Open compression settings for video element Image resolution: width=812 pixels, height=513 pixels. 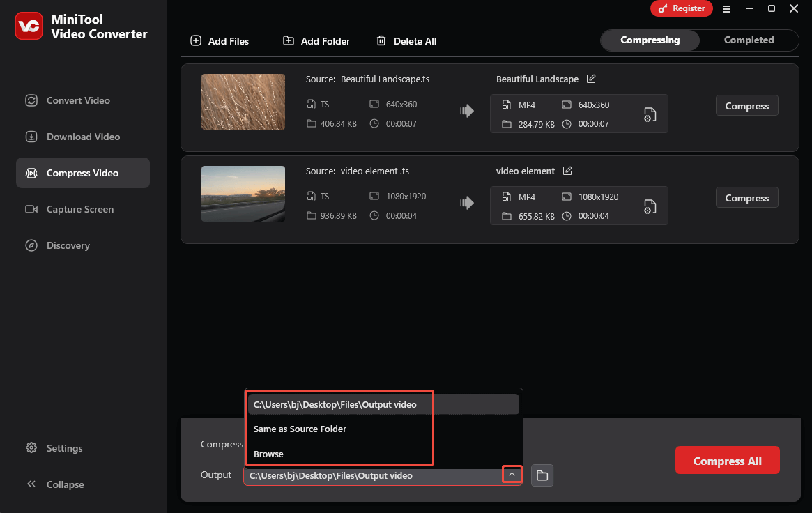[x=650, y=206]
